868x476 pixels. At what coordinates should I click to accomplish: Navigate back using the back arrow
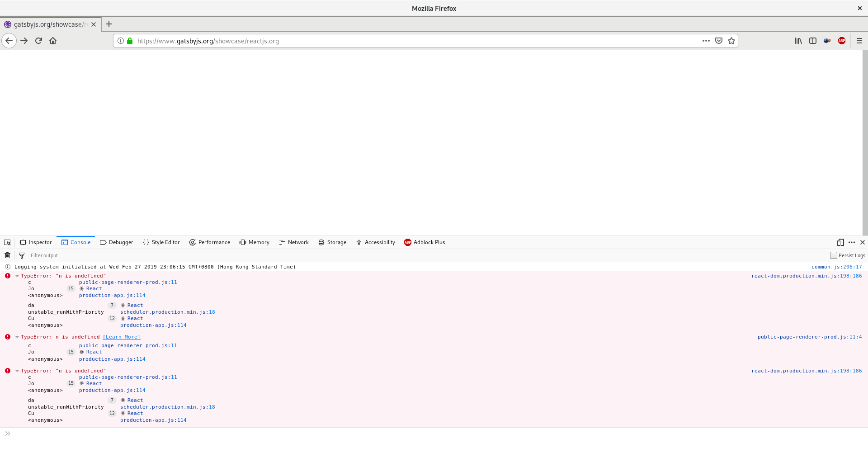pos(9,41)
